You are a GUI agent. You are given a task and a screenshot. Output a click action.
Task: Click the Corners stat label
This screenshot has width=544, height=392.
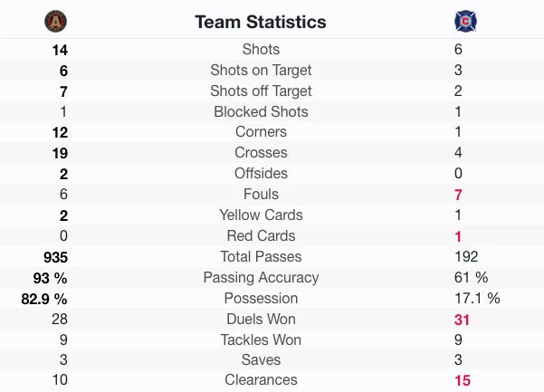pos(261,132)
